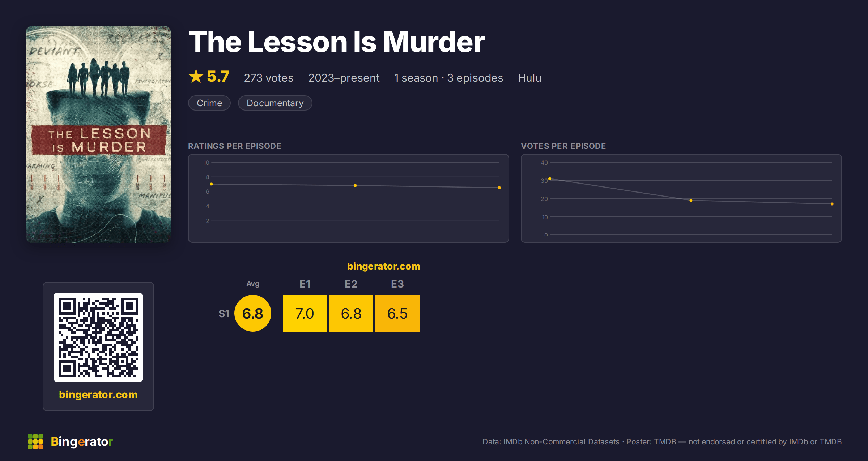Click the Bingerator grid logo icon
This screenshot has width=868, height=461.
(35, 441)
